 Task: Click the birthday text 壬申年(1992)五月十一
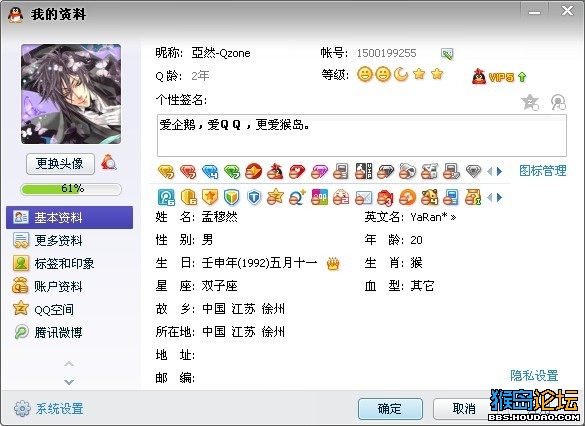[260, 263]
